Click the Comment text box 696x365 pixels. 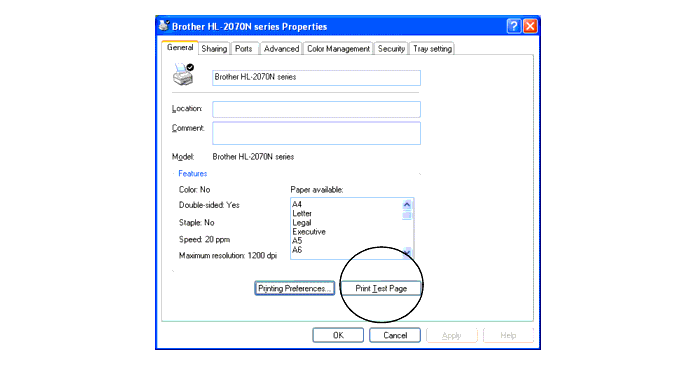[316, 133]
